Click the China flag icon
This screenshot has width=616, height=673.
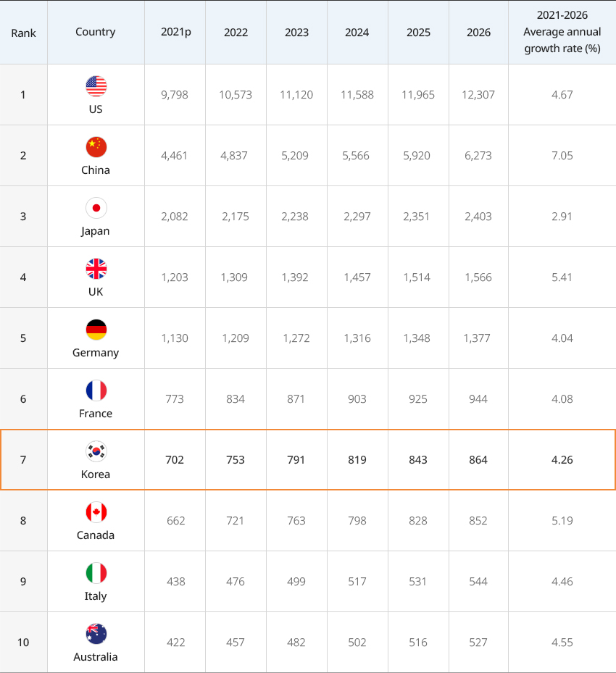(x=96, y=147)
